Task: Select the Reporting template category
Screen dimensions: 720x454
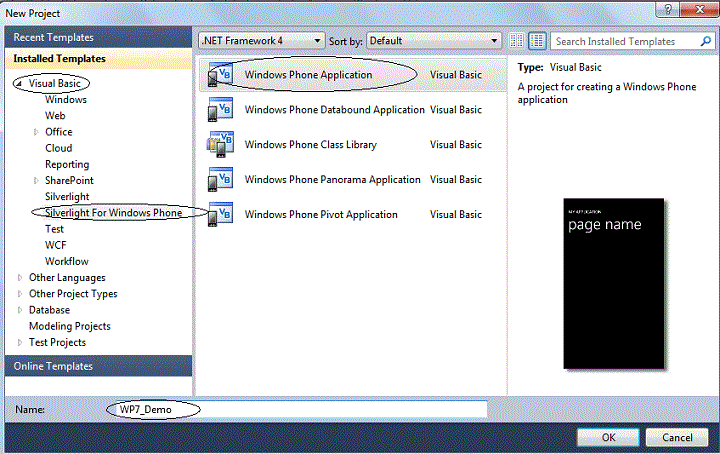Action: click(x=67, y=164)
